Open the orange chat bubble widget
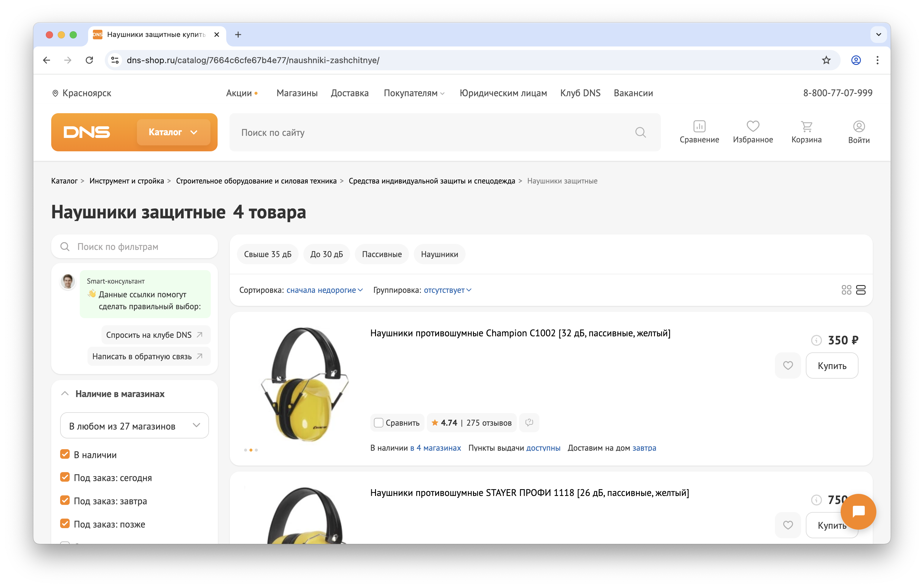924x588 pixels. (x=858, y=511)
